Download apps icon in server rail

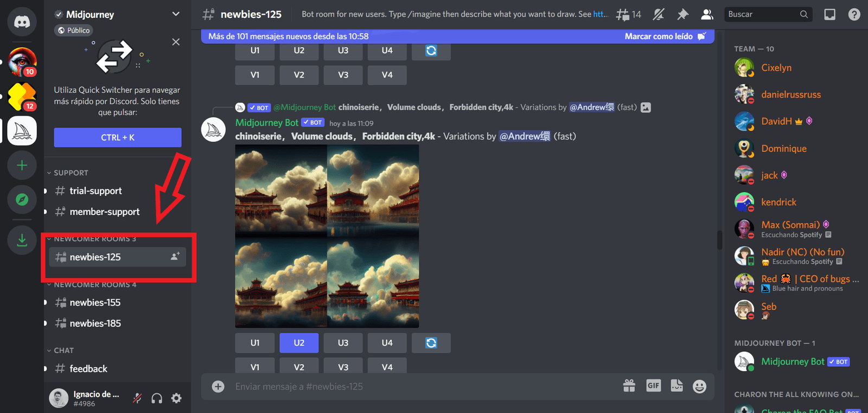pyautogui.click(x=22, y=239)
